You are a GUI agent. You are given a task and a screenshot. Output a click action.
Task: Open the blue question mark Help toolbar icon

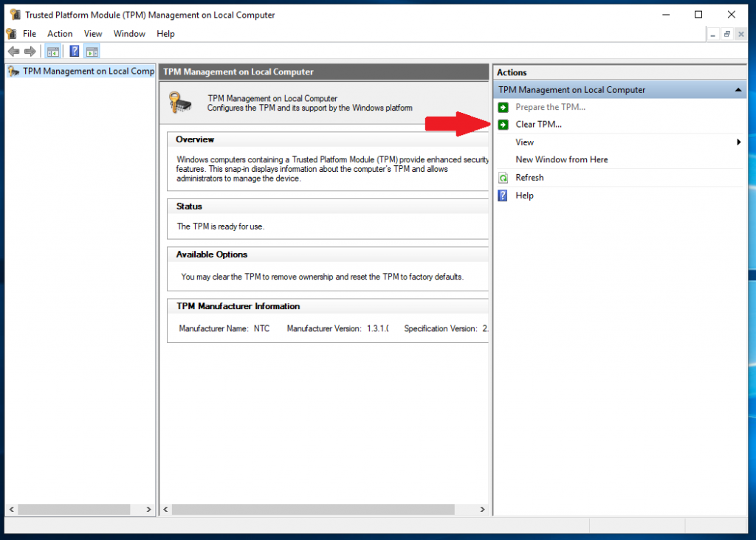pos(75,51)
